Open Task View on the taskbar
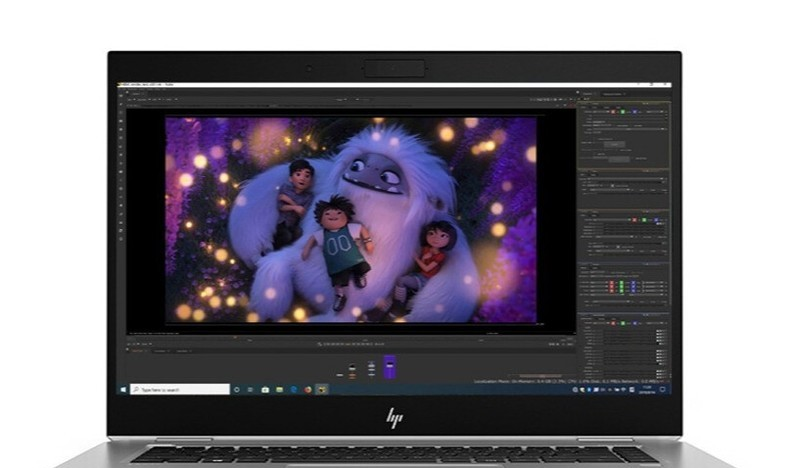The height and width of the screenshot is (468, 800). pyautogui.click(x=250, y=389)
